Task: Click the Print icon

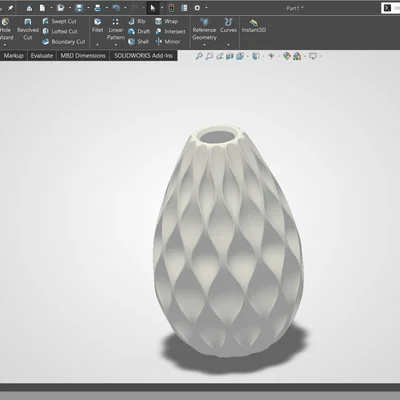Action: [98, 8]
